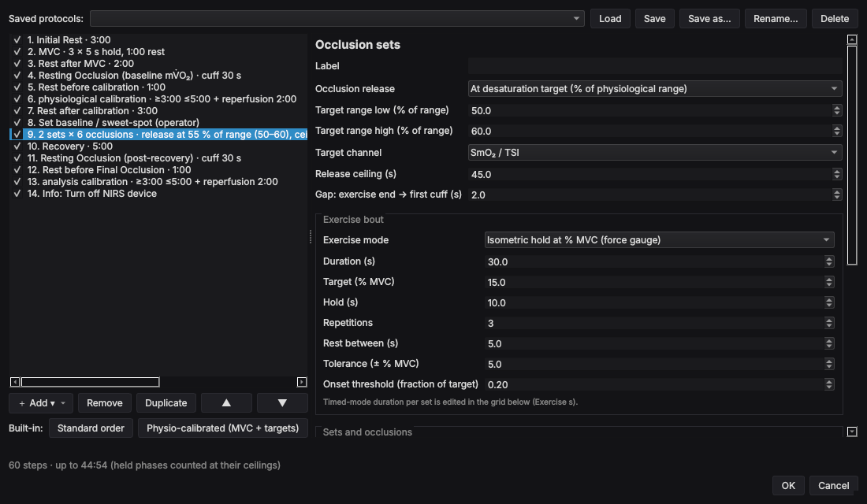
Task: Adjust the Onset threshold stepper
Action: (829, 384)
